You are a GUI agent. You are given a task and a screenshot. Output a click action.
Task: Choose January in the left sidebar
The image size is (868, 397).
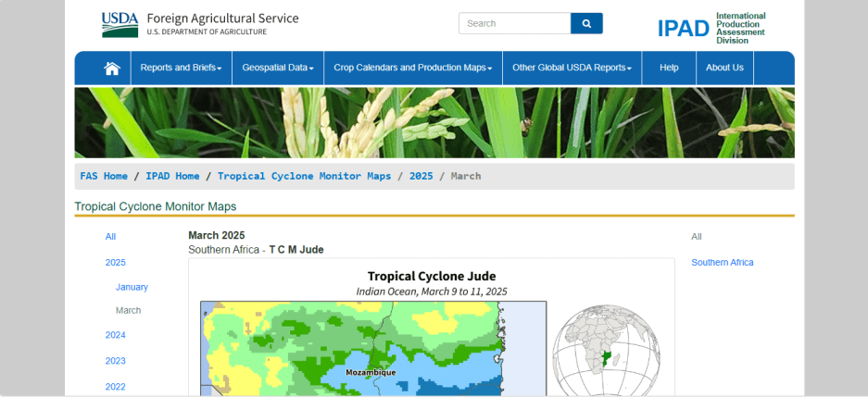click(132, 287)
